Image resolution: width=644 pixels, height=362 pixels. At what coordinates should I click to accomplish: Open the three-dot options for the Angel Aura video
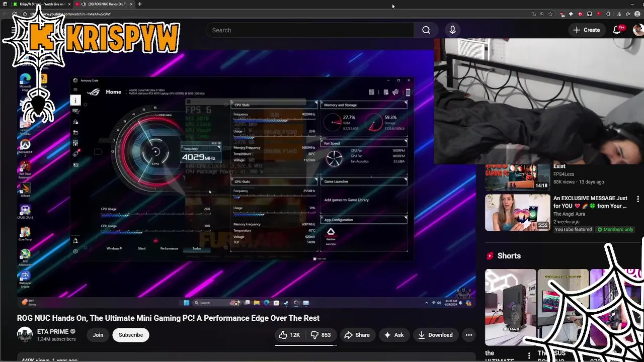point(638,199)
